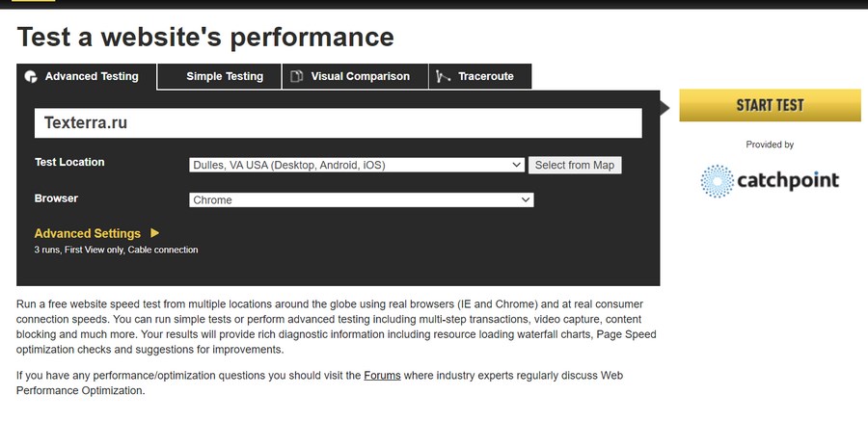Click the chevron on the Dulles location selector

pyautogui.click(x=516, y=165)
